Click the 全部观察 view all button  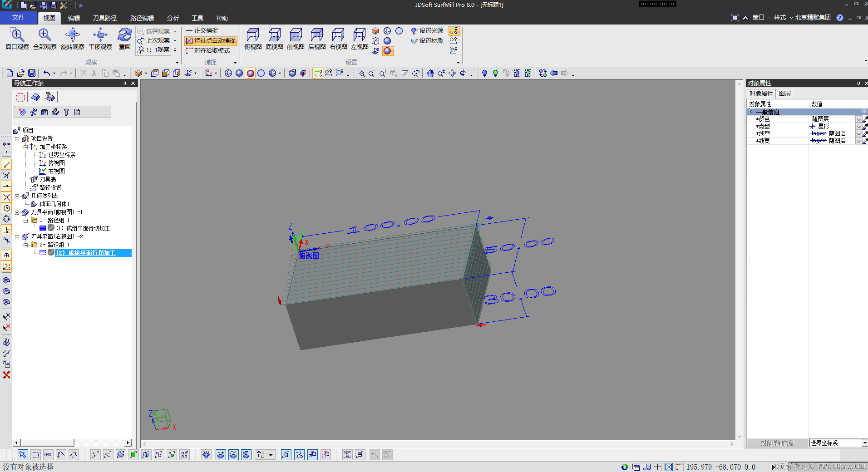tap(44, 38)
